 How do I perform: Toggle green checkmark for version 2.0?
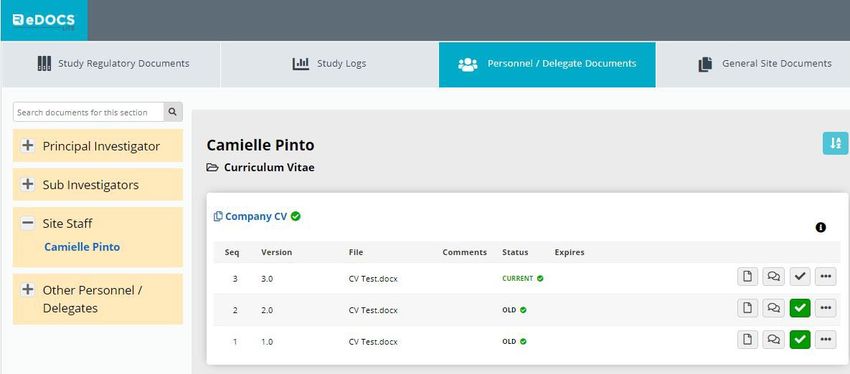coord(800,308)
